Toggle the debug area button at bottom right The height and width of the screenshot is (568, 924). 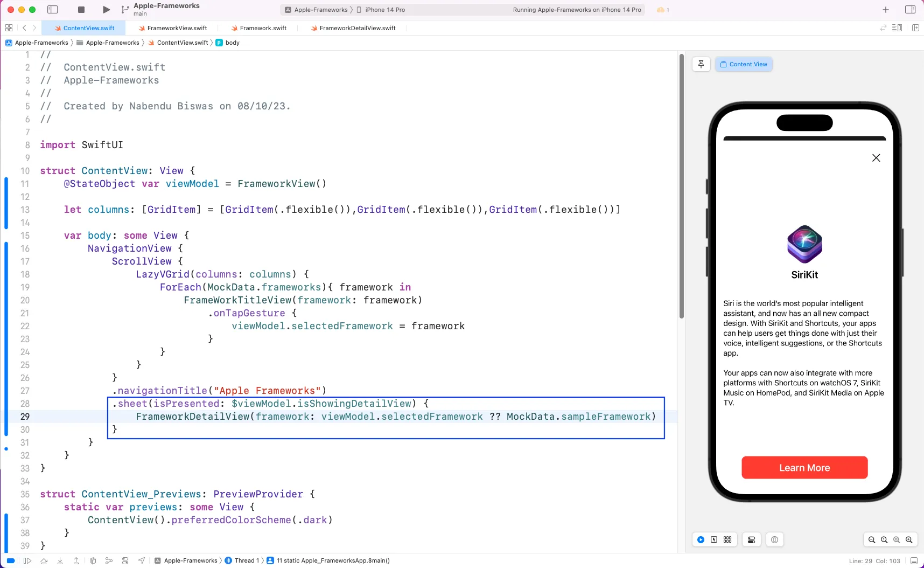914,560
